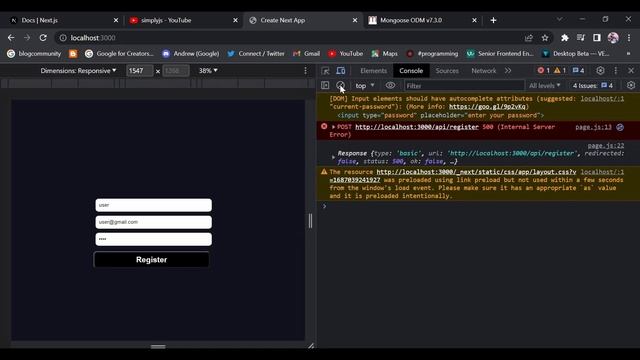Open the goo.gl/9p2vKq info link

[487, 107]
